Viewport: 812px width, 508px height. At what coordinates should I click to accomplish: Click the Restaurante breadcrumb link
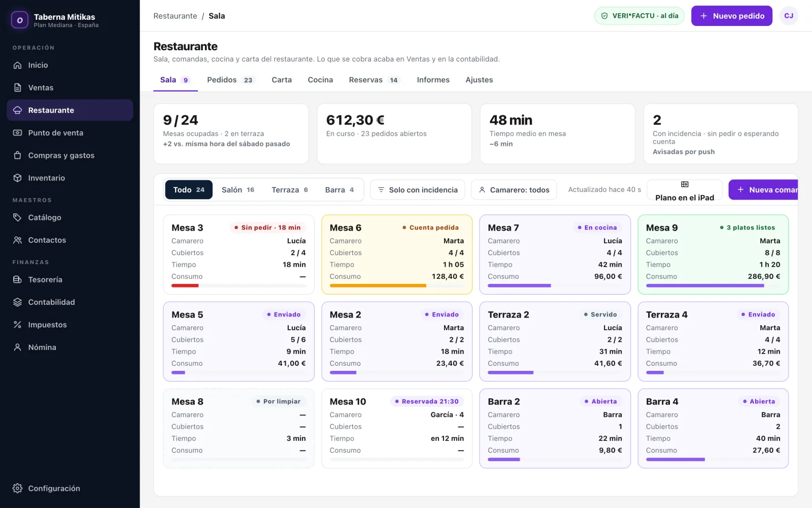coord(175,16)
